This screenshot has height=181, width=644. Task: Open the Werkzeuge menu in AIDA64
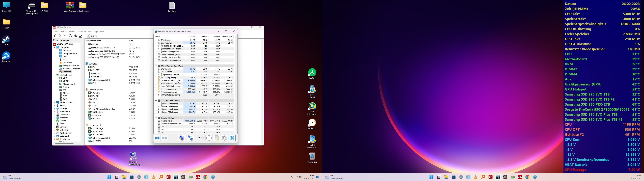pos(93,32)
